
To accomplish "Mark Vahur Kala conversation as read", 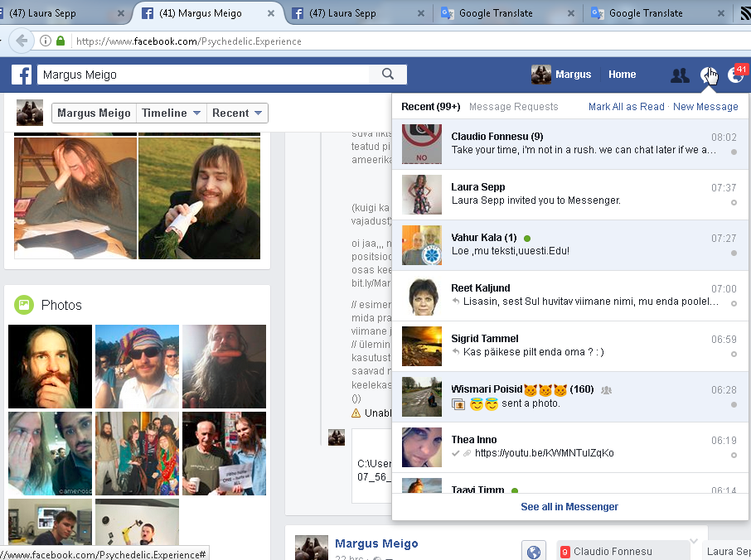I will click(734, 253).
